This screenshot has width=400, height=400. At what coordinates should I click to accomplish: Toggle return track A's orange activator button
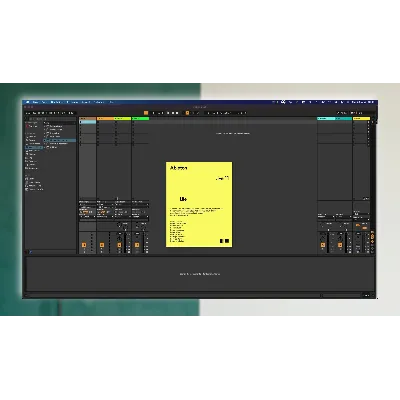(323, 245)
